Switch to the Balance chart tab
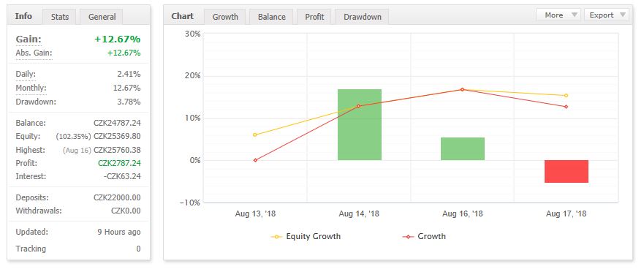Image resolution: width=644 pixels, height=272 pixels. pos(271,17)
